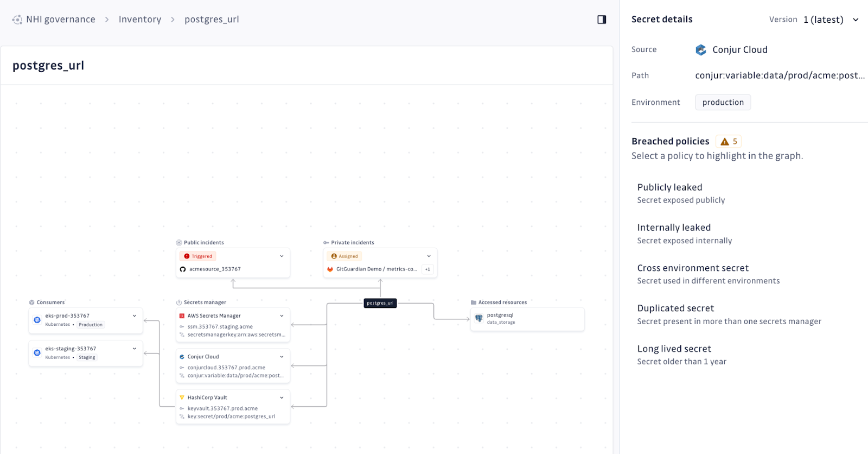Click the AWS Secrets Manager icon

pyautogui.click(x=182, y=316)
